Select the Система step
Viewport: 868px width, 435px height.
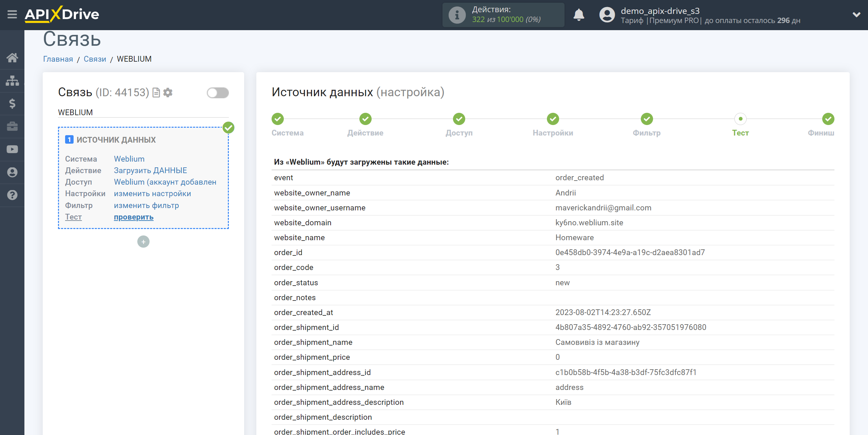click(x=288, y=133)
